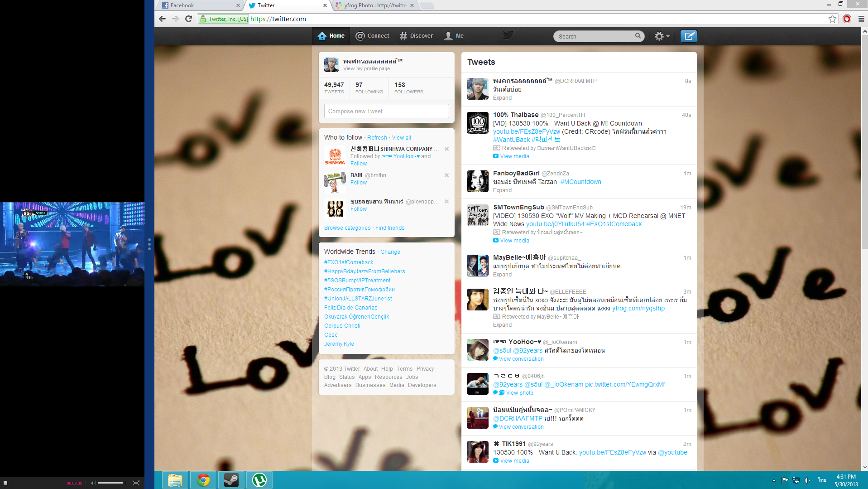Image resolution: width=868 pixels, height=489 pixels.
Task: Open the settings gear dropdown
Action: coord(662,36)
